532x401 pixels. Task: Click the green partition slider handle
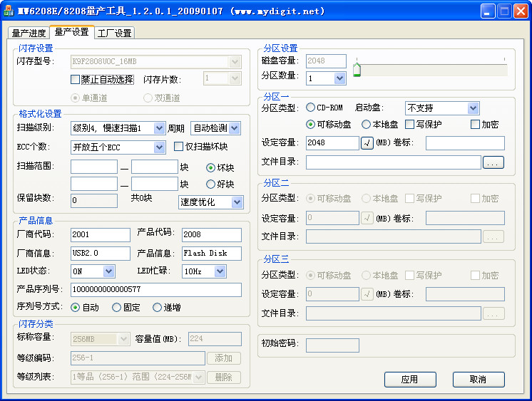357,69
